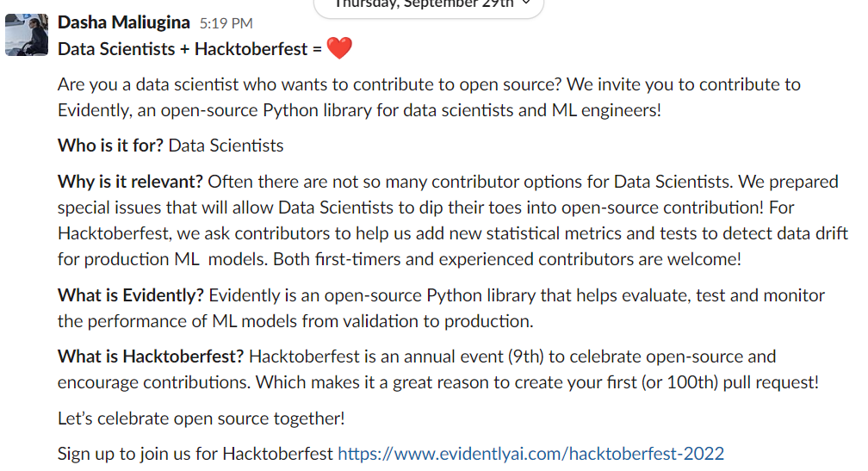The width and height of the screenshot is (868, 471).
Task: Click the text "Sign up to join us for Hacktoberfest"
Action: [195, 453]
